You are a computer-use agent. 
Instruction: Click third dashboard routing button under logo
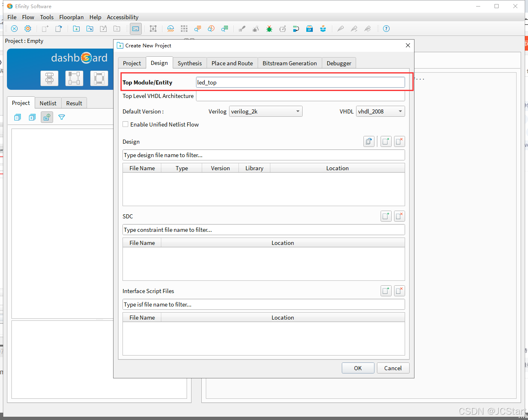click(x=99, y=78)
